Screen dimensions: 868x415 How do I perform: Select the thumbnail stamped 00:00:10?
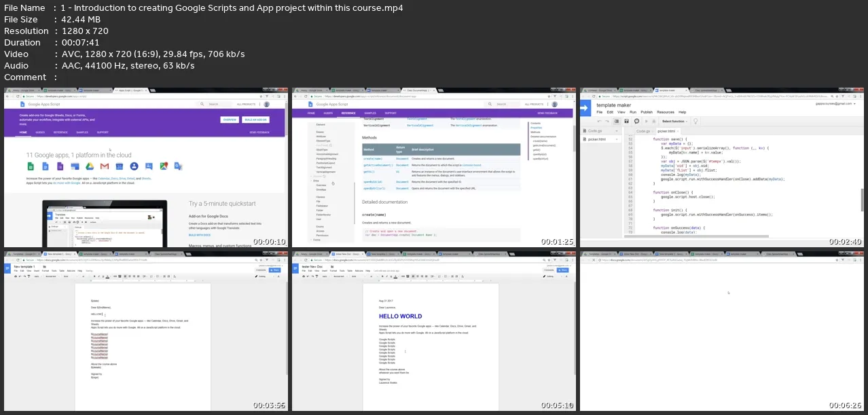point(145,167)
